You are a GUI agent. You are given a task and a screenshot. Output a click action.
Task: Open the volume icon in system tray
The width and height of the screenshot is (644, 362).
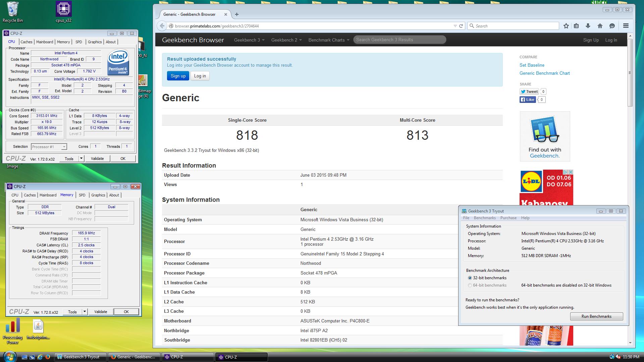(x=618, y=357)
